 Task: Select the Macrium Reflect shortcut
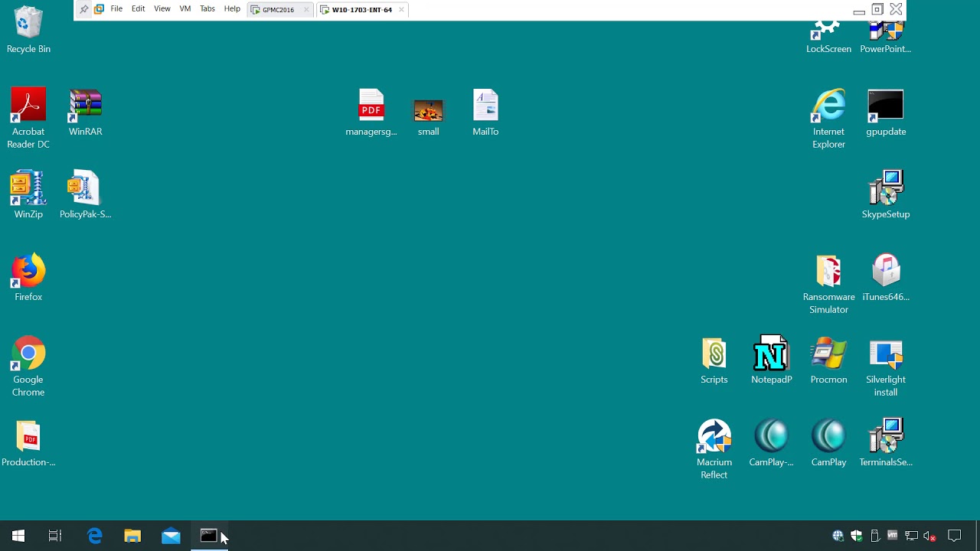pyautogui.click(x=714, y=449)
